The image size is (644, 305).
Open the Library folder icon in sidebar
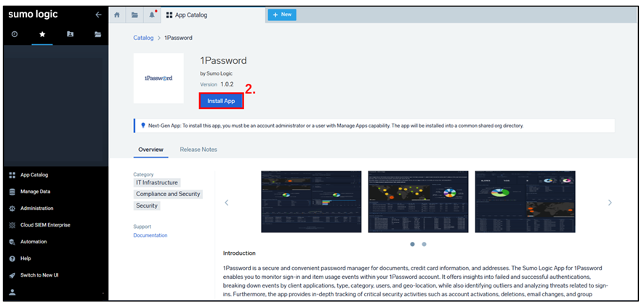point(97,34)
